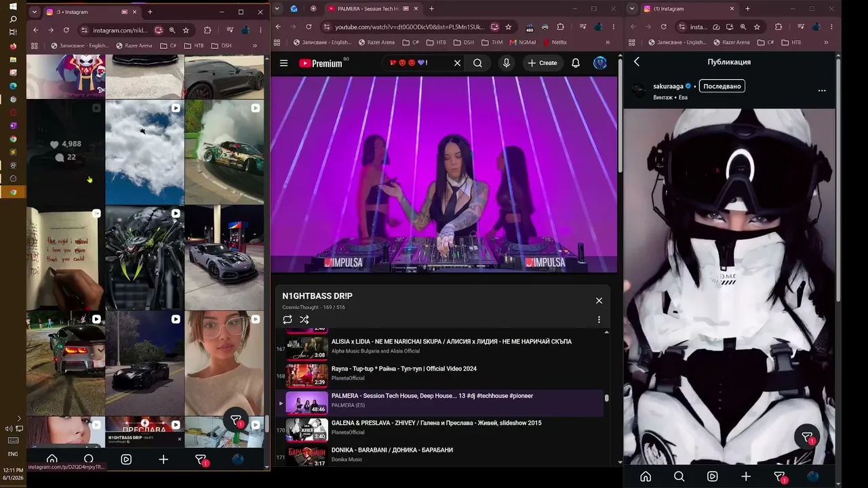Open DSH bookmark folder in left window
Image resolution: width=868 pixels, height=488 pixels.
pyautogui.click(x=221, y=45)
